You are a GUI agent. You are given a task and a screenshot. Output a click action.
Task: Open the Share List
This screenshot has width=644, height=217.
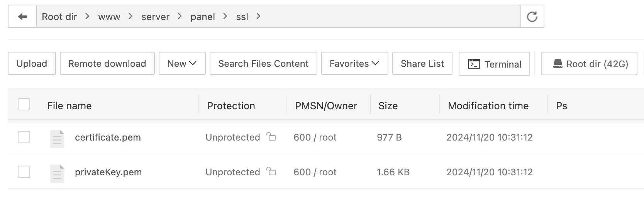tap(422, 64)
